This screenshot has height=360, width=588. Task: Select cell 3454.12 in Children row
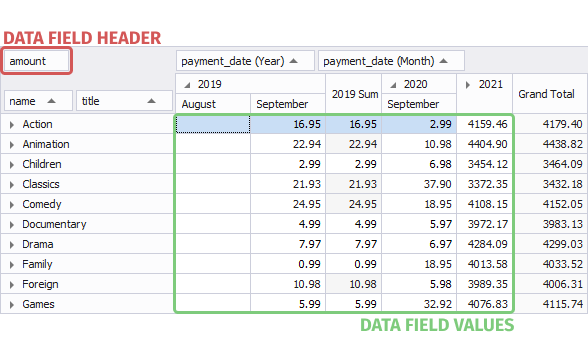[484, 164]
